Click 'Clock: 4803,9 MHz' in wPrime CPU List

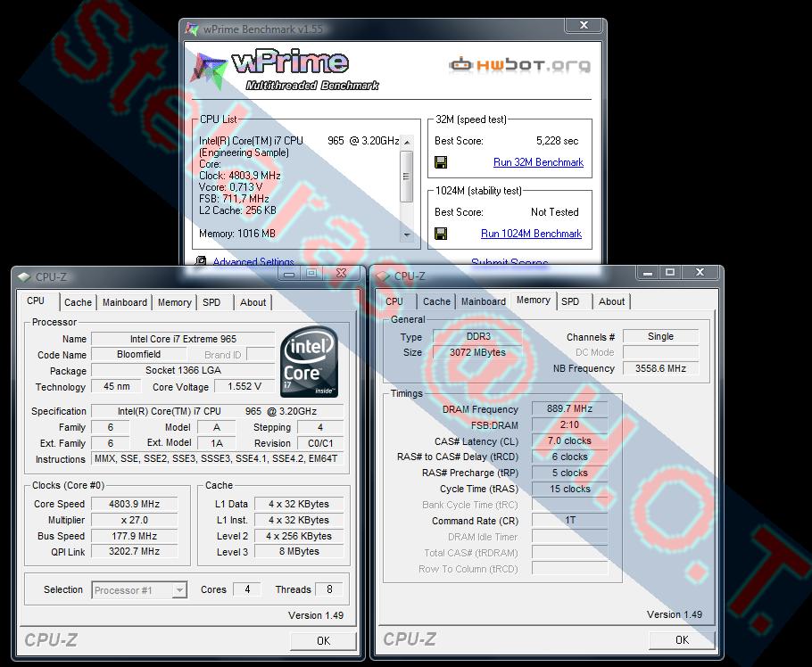[240, 176]
